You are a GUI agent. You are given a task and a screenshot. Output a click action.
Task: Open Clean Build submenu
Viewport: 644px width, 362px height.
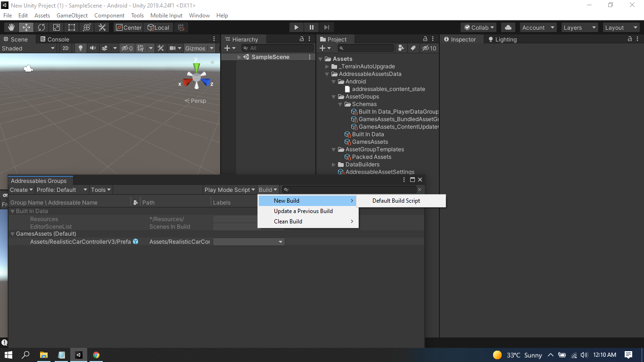[308, 222]
